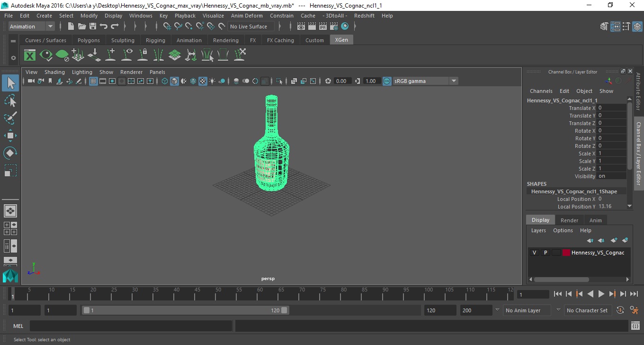Viewport: 644px width, 345px height.
Task: Switch to the Polygons shelf tab
Action: point(89,40)
